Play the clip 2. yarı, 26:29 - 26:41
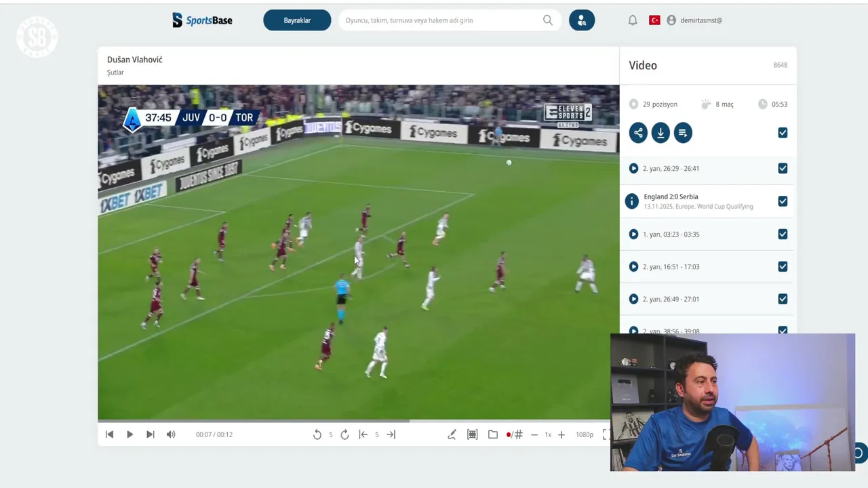Screen dimensions: 868x488 point(633,168)
